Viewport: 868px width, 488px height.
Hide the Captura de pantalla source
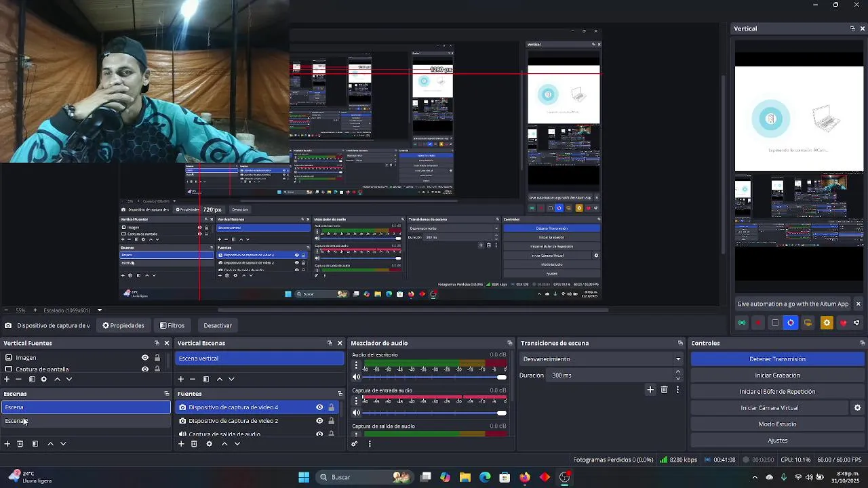145,369
